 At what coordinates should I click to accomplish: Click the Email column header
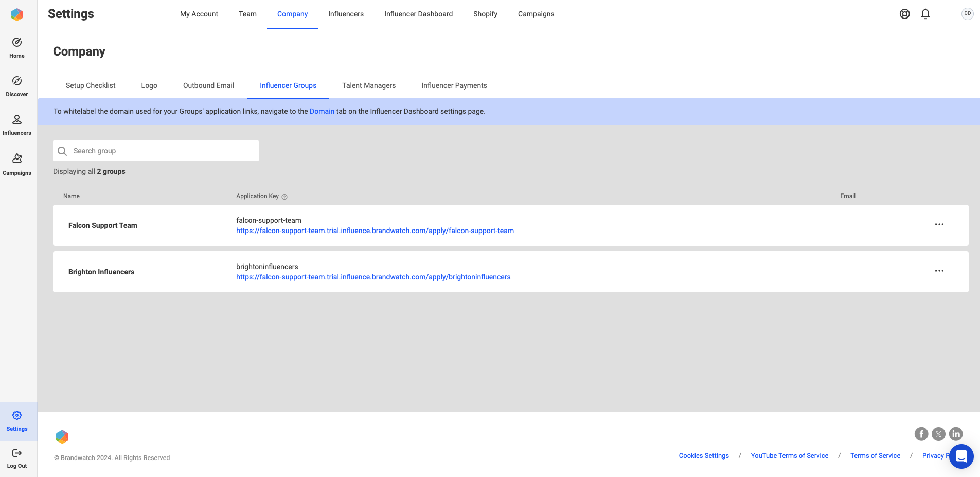coord(848,196)
